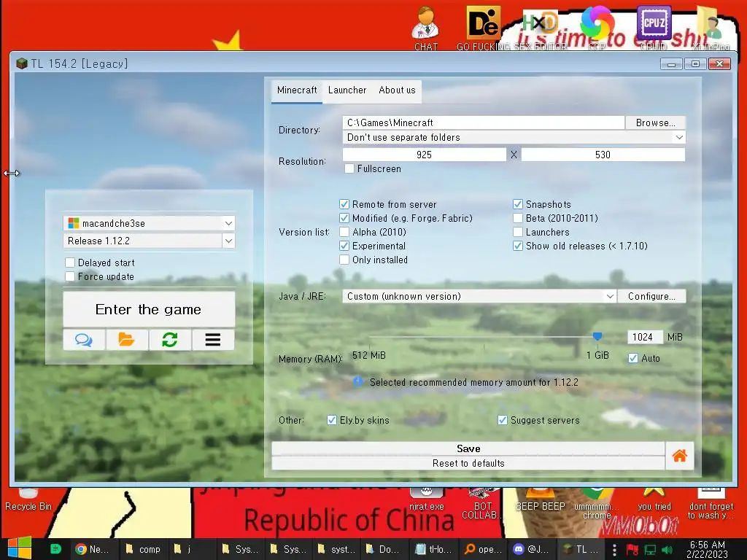Uncheck the Snapshots checkbox

pos(518,204)
